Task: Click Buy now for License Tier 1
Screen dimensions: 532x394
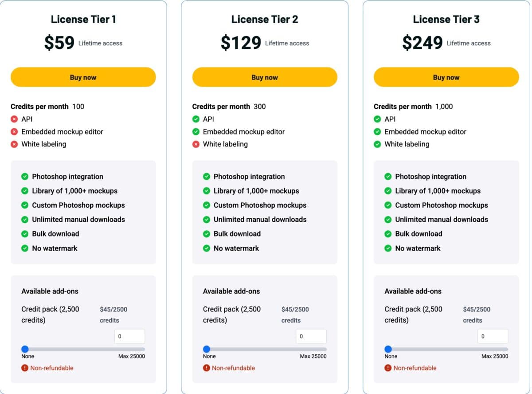Action: (83, 77)
